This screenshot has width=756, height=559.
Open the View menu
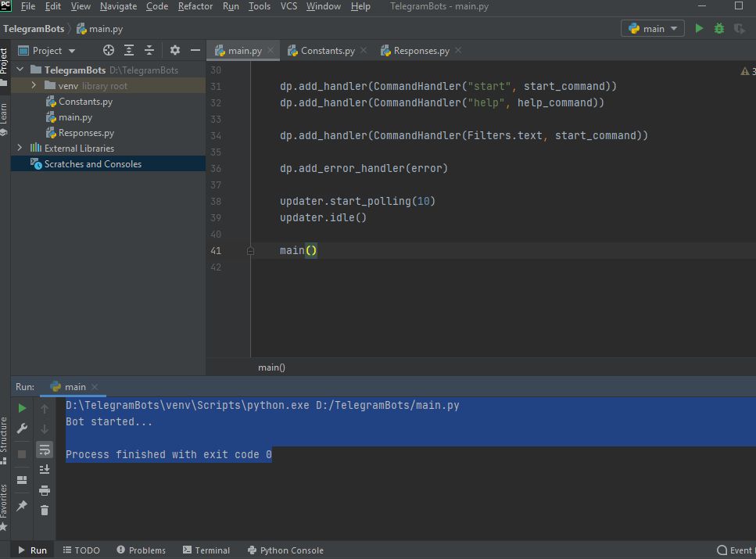(x=81, y=6)
